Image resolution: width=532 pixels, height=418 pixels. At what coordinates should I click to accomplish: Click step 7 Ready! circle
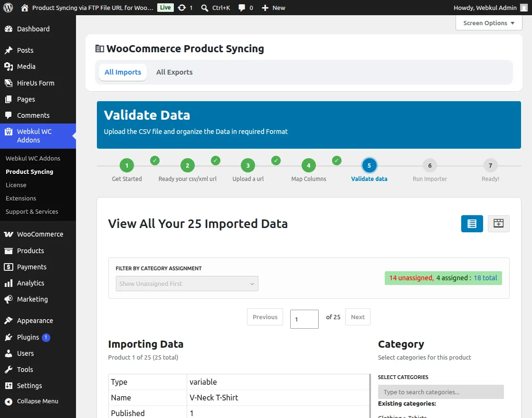pos(490,166)
